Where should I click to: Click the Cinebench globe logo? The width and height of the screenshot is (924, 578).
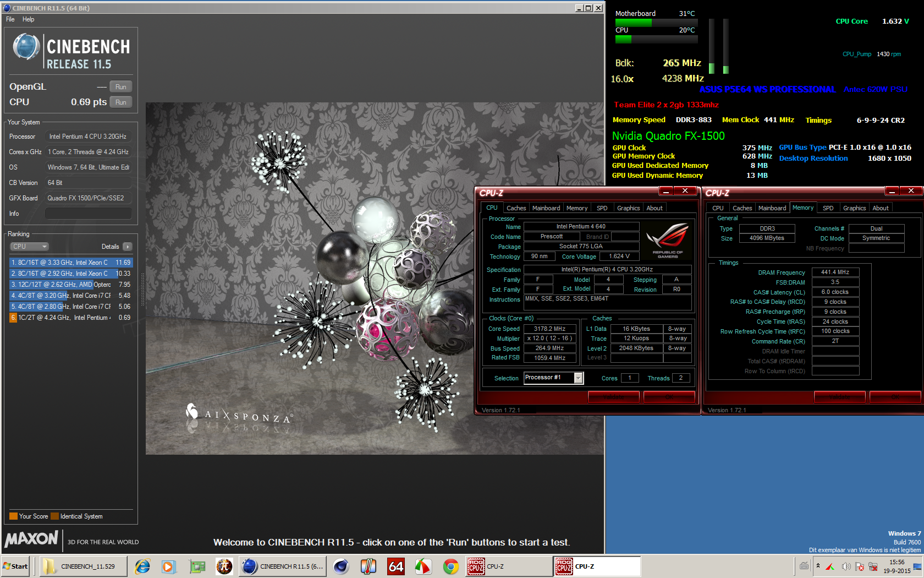coord(26,47)
